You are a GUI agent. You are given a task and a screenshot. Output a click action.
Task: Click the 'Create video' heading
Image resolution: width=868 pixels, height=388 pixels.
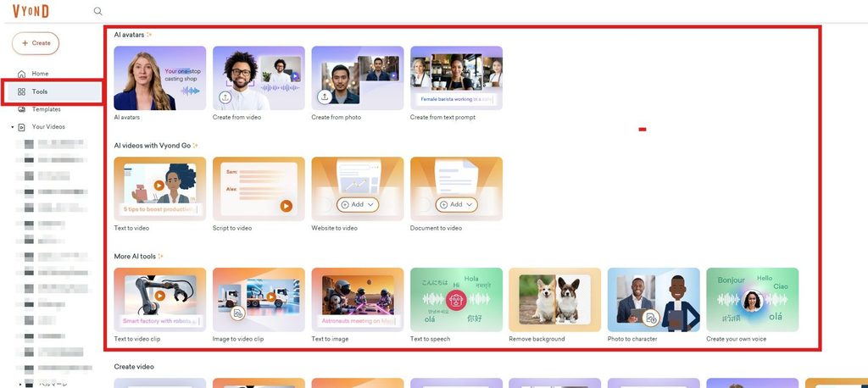pos(134,367)
